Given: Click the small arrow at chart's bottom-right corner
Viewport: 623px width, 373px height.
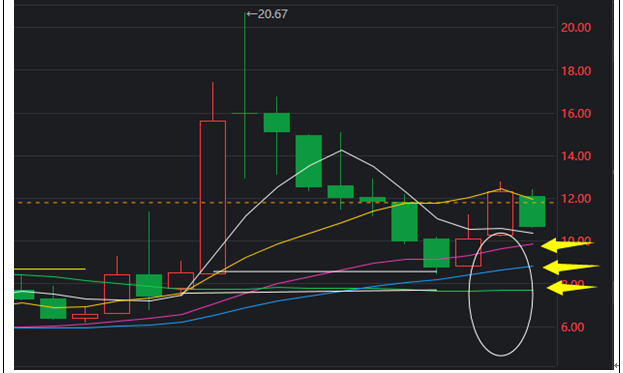Looking at the screenshot, I should click(617, 365).
